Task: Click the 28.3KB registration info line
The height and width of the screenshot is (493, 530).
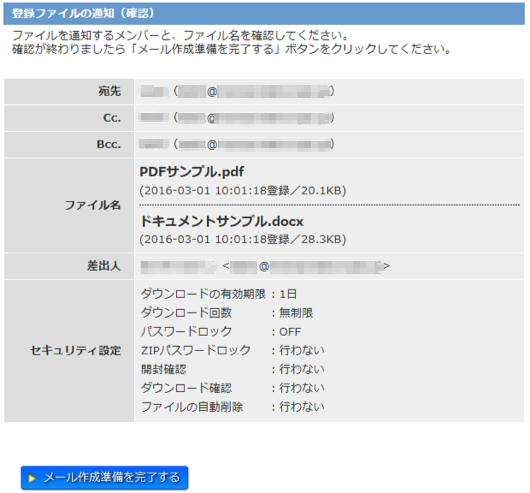Action: pyautogui.click(x=243, y=239)
